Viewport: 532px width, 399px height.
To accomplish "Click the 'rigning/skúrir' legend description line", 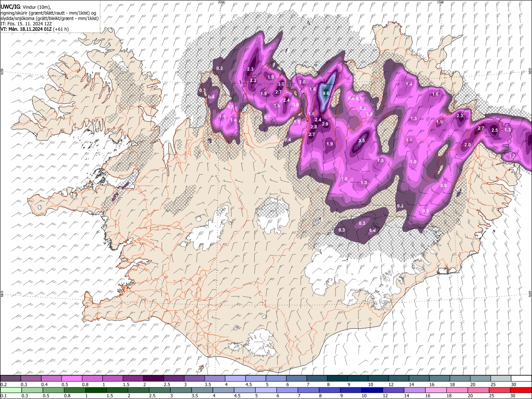I will pyautogui.click(x=49, y=13).
